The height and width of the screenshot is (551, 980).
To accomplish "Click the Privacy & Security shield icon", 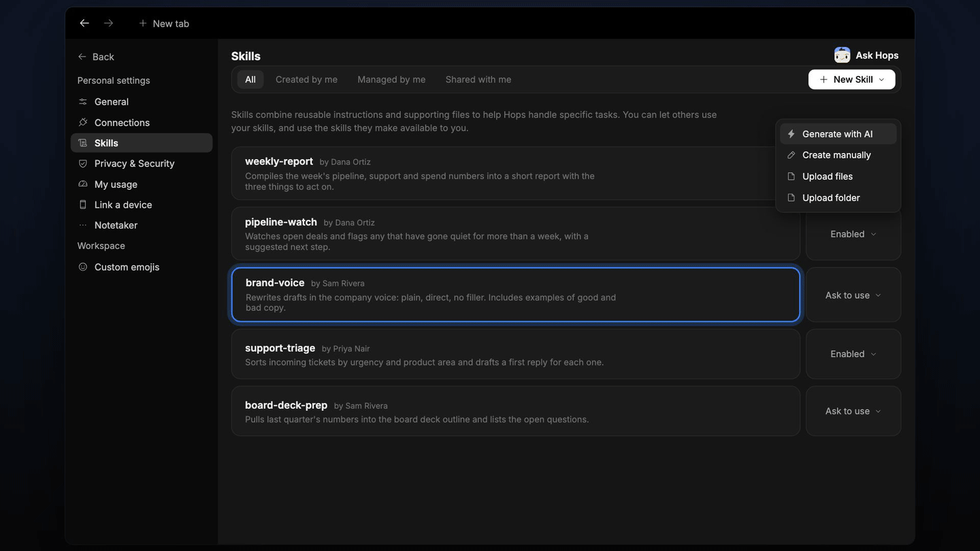I will 83,163.
